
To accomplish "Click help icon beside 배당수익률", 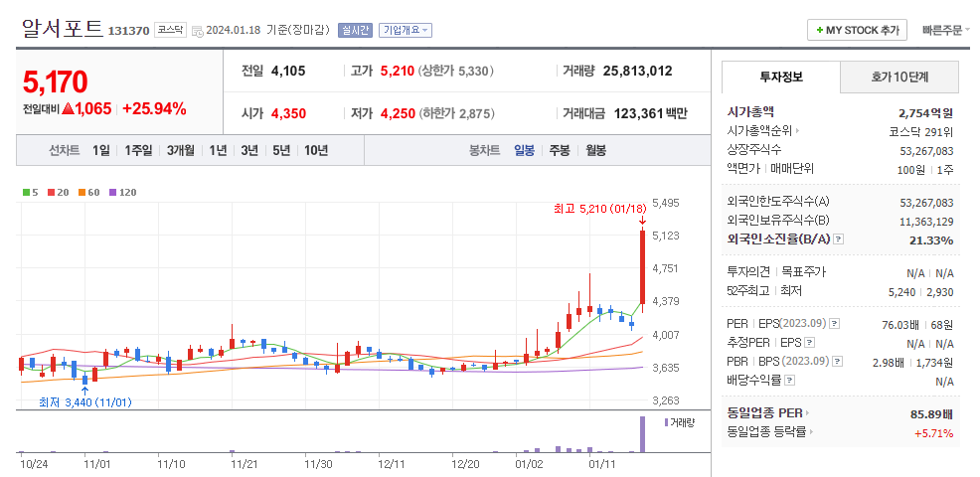I will [x=790, y=380].
